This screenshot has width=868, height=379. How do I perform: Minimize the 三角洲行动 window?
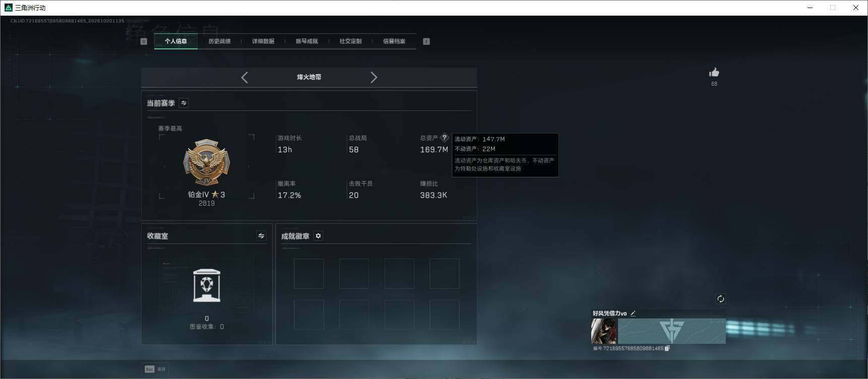tap(810, 8)
